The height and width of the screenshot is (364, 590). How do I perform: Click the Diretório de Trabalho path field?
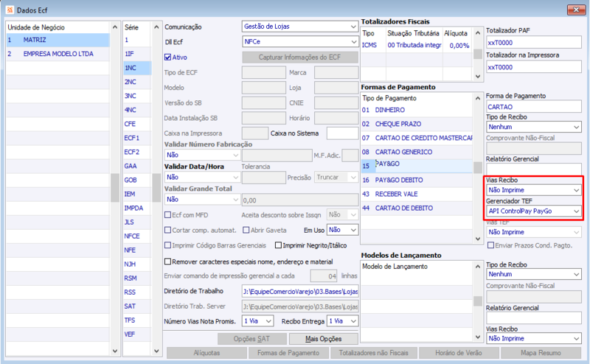[x=300, y=292]
